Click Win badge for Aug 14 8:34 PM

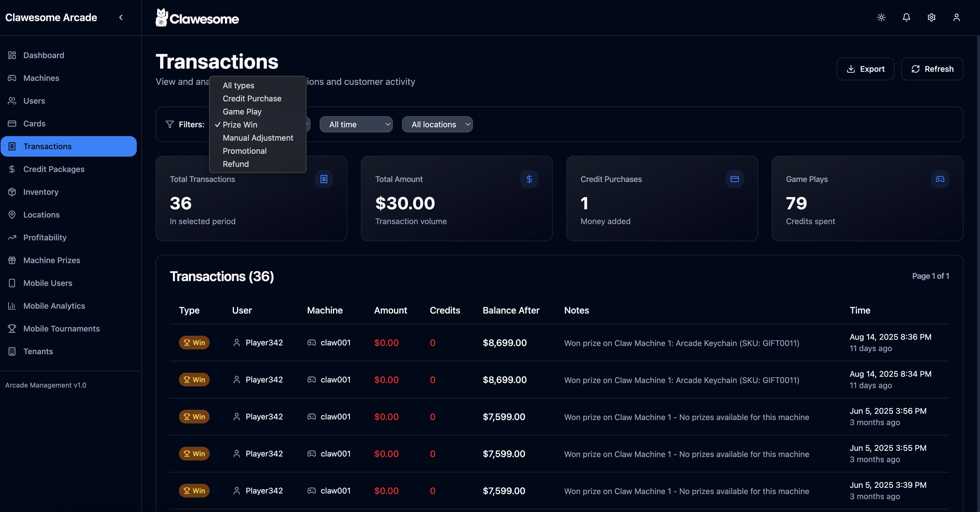[194, 380]
